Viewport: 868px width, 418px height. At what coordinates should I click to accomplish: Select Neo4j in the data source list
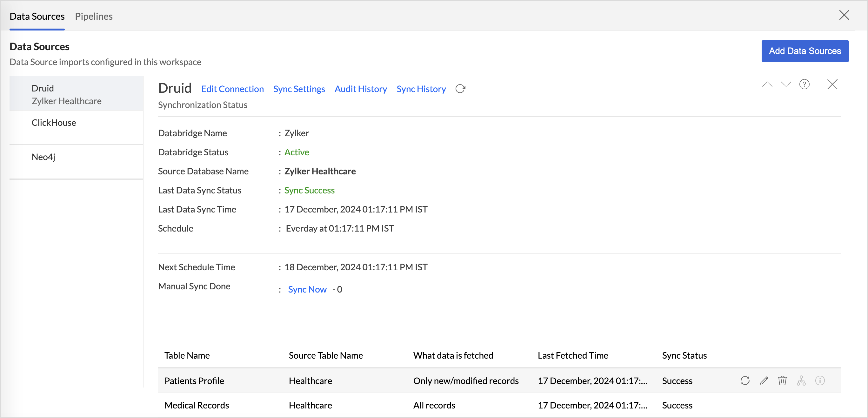tap(43, 157)
